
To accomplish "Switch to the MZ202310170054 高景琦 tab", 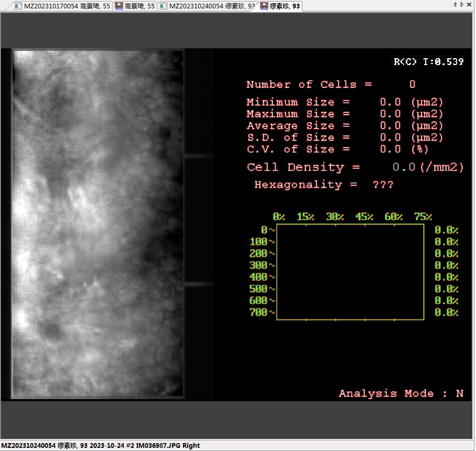I will point(67,6).
